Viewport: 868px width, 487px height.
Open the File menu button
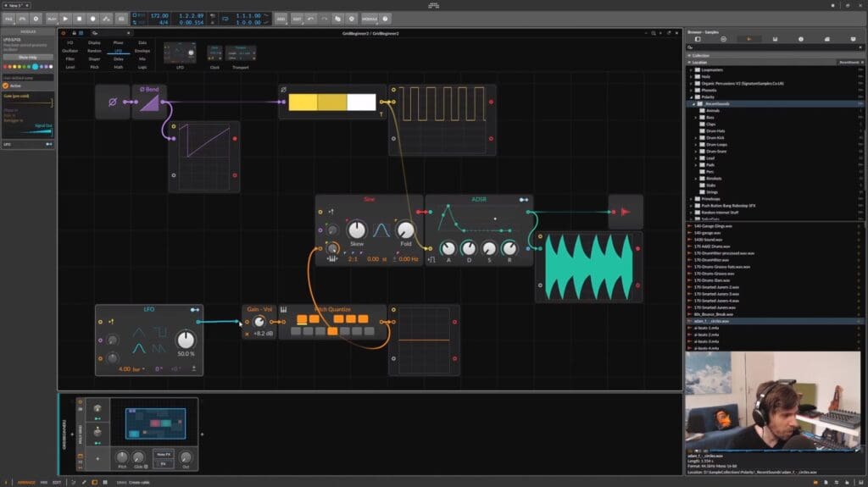click(8, 19)
